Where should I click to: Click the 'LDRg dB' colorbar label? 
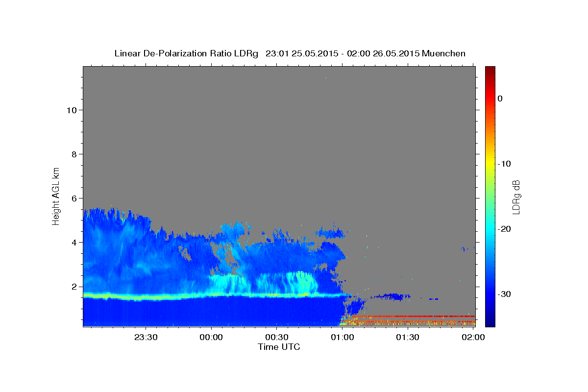pyautogui.click(x=515, y=197)
